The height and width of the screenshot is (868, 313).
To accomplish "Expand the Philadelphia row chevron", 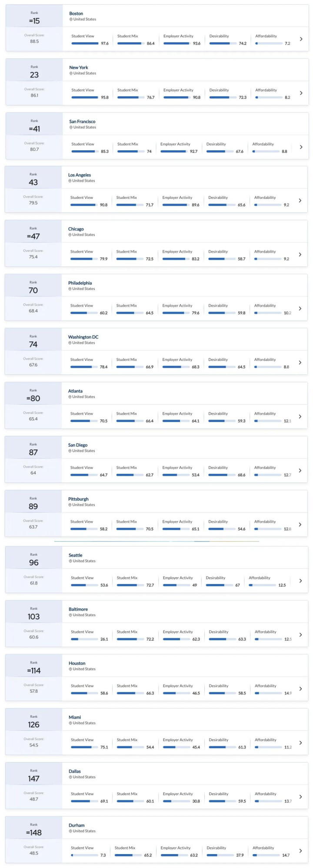I will (300, 309).
